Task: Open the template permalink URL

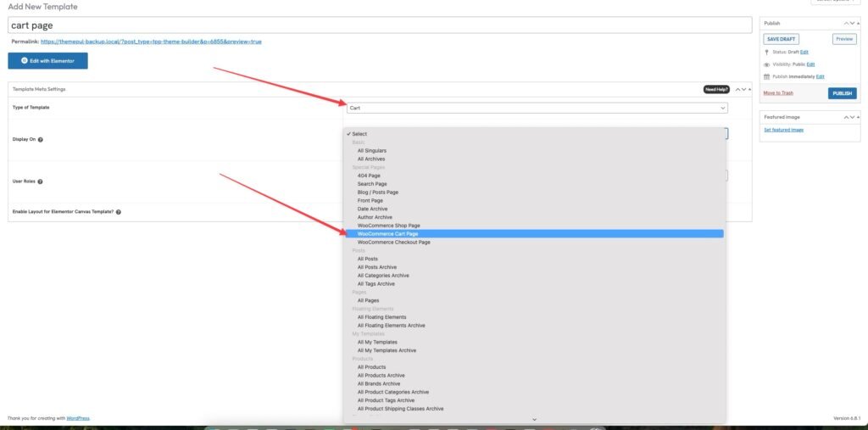Action: (x=151, y=42)
